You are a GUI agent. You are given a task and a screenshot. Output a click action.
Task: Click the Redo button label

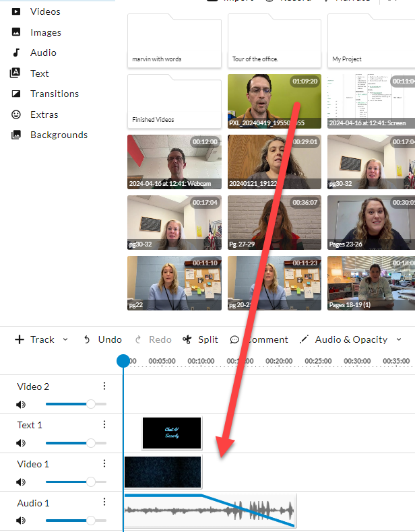160,339
